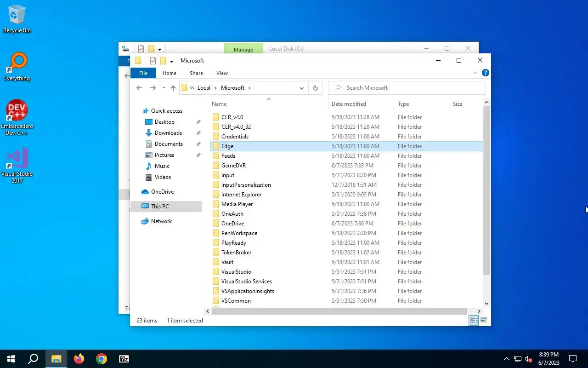
Task: Go up one level with Up arrow
Action: pyautogui.click(x=173, y=88)
